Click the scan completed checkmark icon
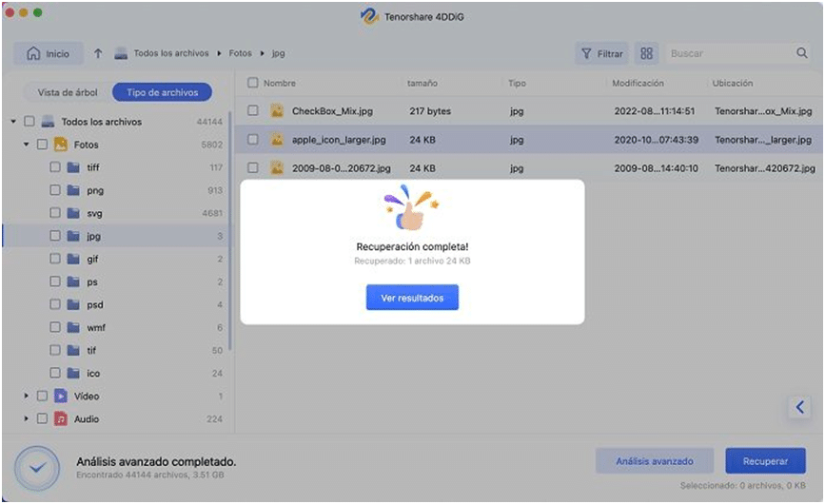This screenshot has height=504, width=825. point(37,467)
